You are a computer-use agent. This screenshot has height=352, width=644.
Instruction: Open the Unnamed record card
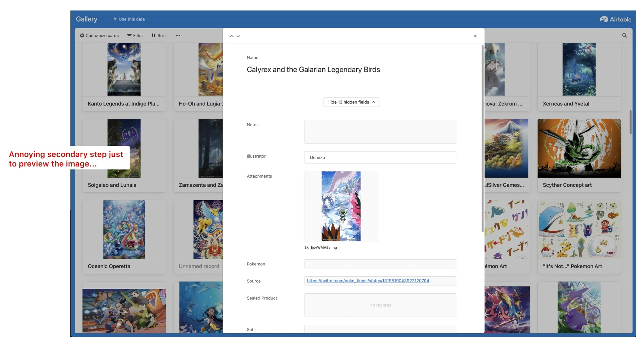point(198,237)
